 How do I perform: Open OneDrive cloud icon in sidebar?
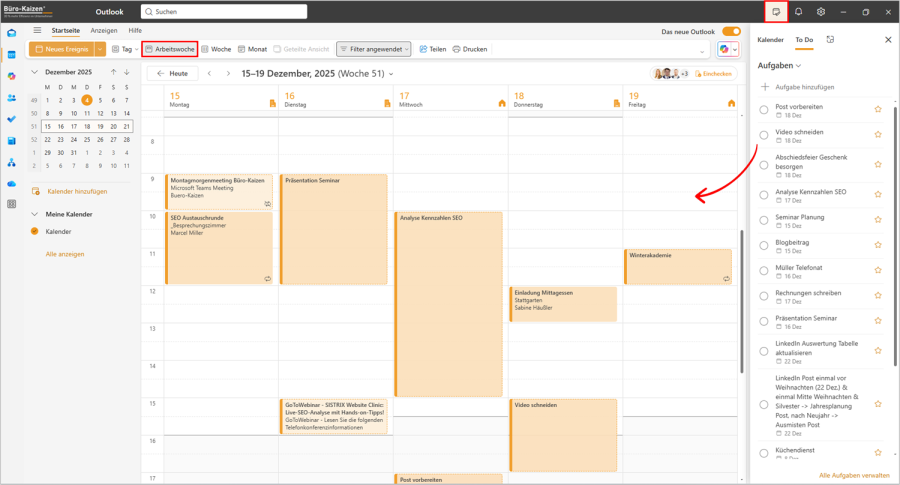click(11, 184)
